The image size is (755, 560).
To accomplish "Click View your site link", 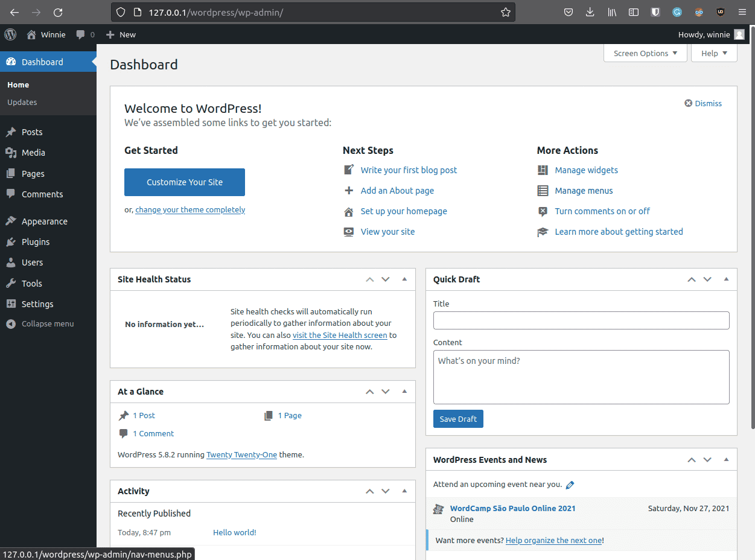I will [x=387, y=232].
